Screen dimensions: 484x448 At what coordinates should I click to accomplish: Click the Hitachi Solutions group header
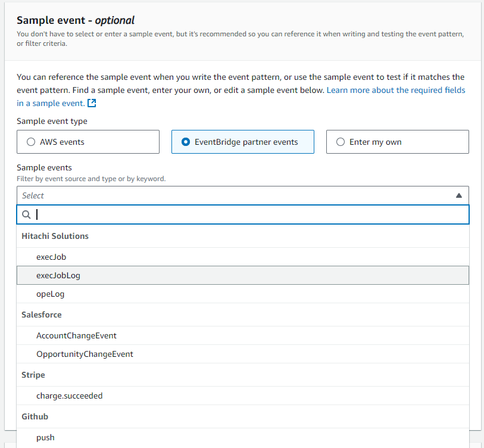[55, 236]
